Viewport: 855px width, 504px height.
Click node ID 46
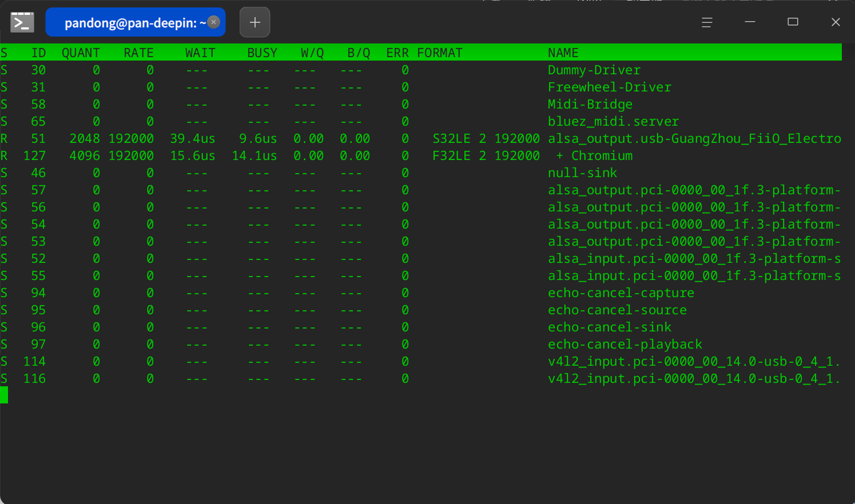pos(38,173)
